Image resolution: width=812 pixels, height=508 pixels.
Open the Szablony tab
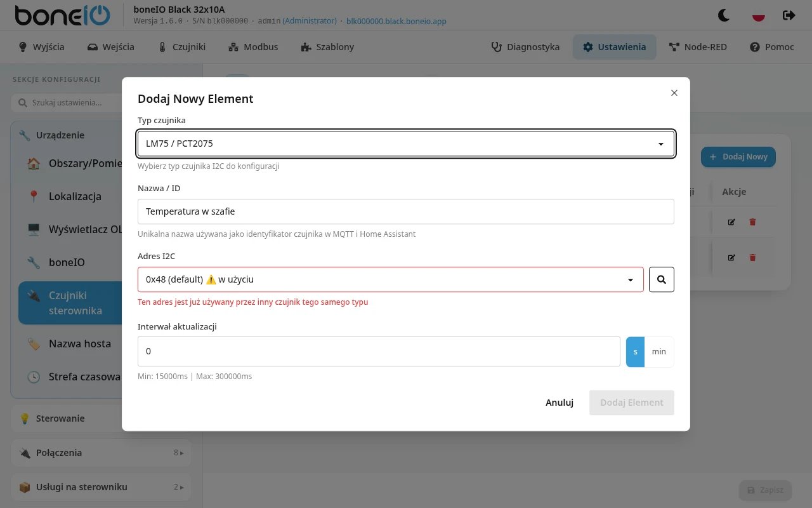327,47
